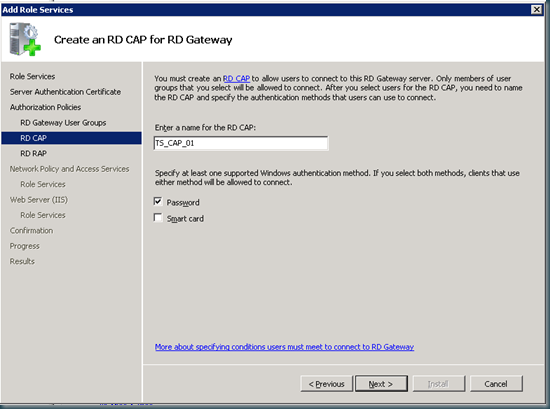Click the 'Enter a name for the RD CAP:' label
This screenshot has height=409, width=550.
tap(205, 128)
